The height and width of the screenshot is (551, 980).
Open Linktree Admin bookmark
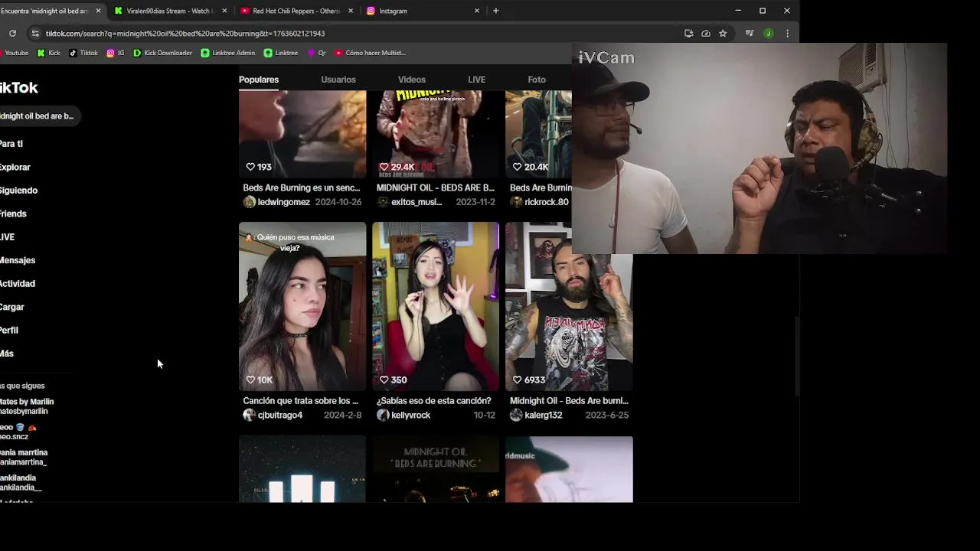click(x=228, y=53)
